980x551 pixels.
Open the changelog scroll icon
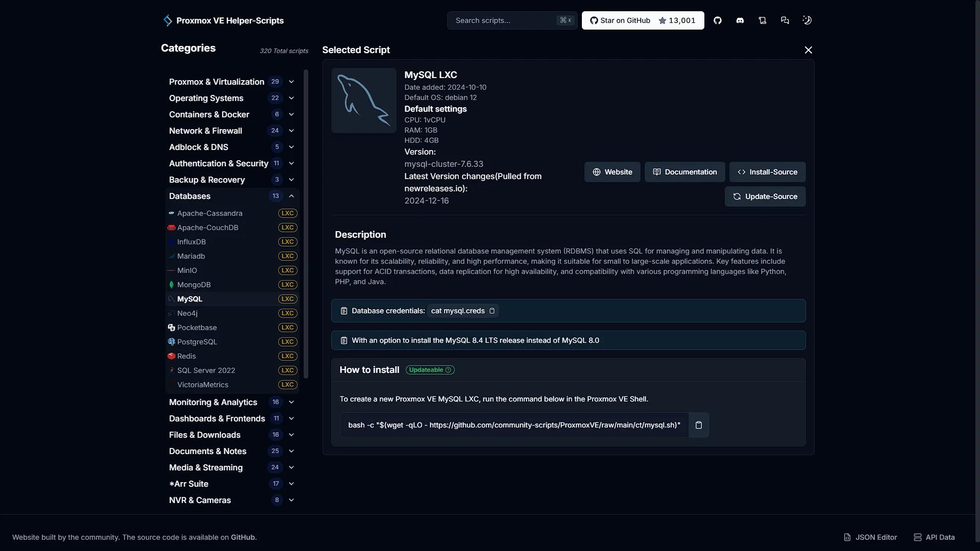(x=763, y=20)
